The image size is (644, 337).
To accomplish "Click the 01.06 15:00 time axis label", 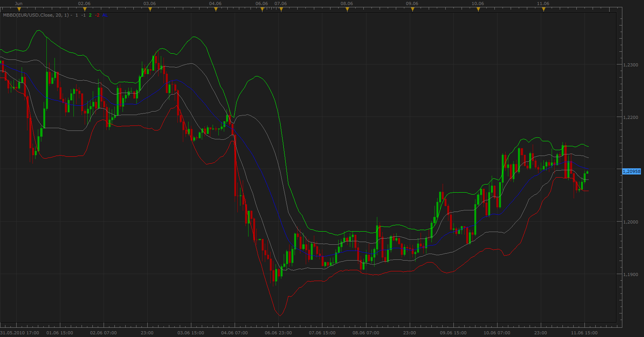I will (x=60, y=333).
